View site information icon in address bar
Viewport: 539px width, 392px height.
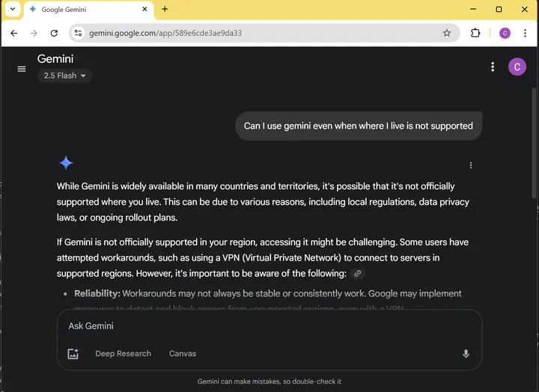[x=78, y=33]
